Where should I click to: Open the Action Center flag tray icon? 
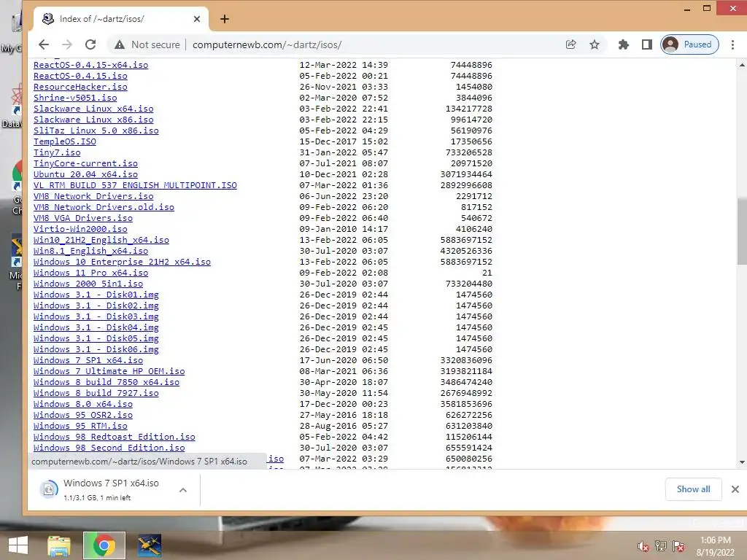(678, 546)
